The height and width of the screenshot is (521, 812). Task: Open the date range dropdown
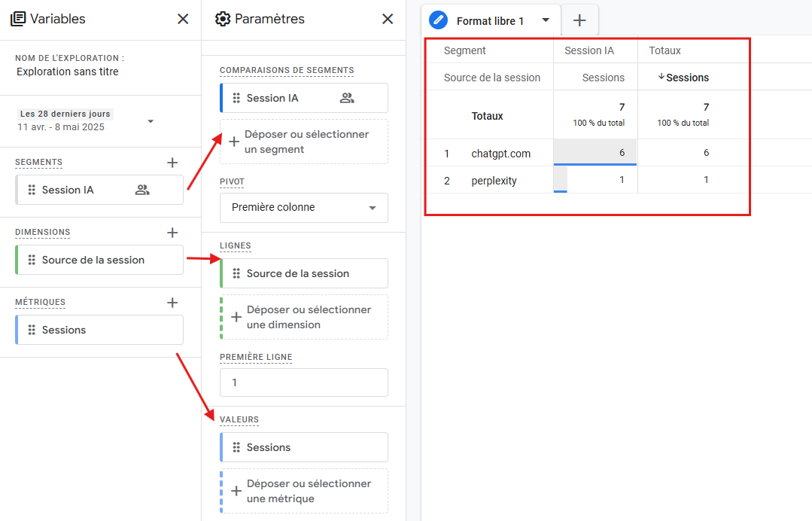coord(151,121)
